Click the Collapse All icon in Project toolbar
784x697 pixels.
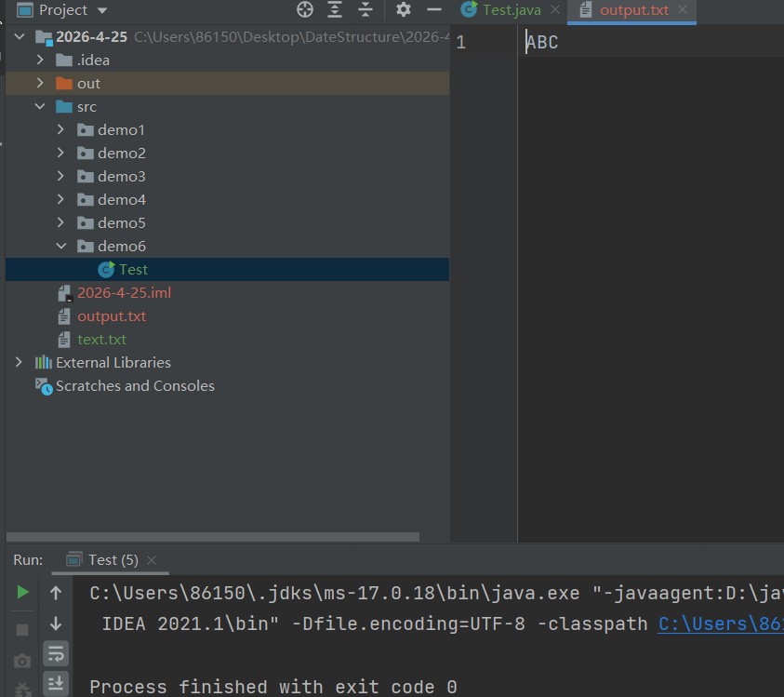click(366, 10)
